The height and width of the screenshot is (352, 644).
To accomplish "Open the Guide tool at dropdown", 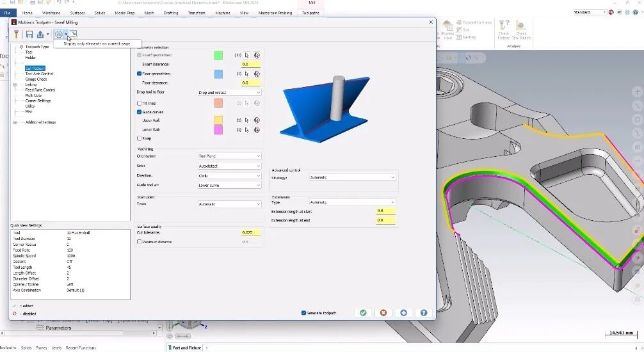I will coord(229,185).
